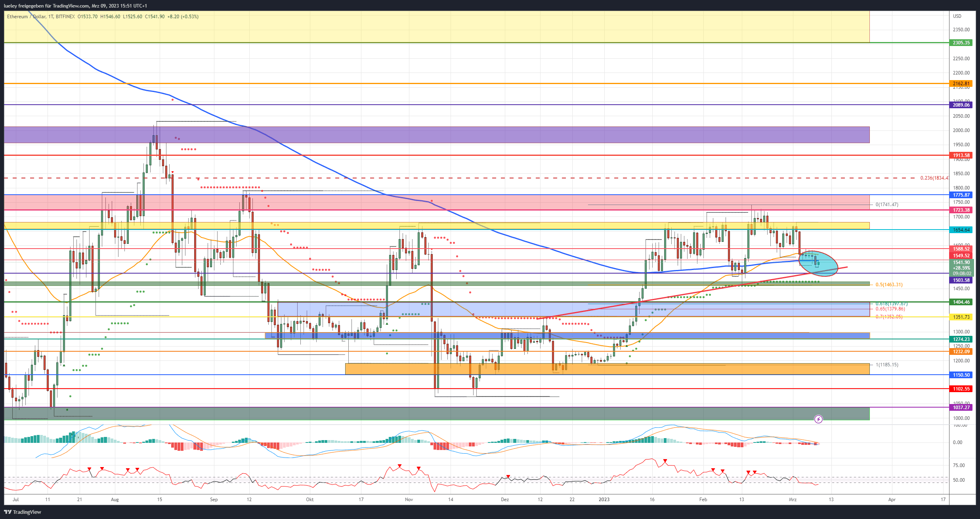Click the purple lightning bolt event icon
980x519 pixels.
coord(818,419)
